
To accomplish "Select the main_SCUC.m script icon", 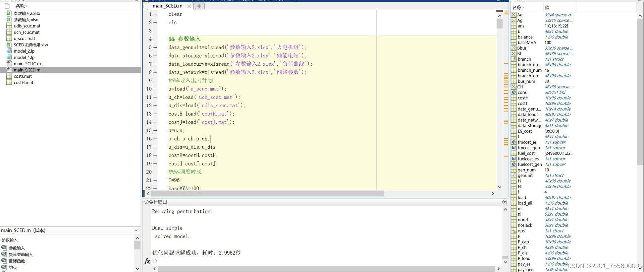I will point(9,64).
